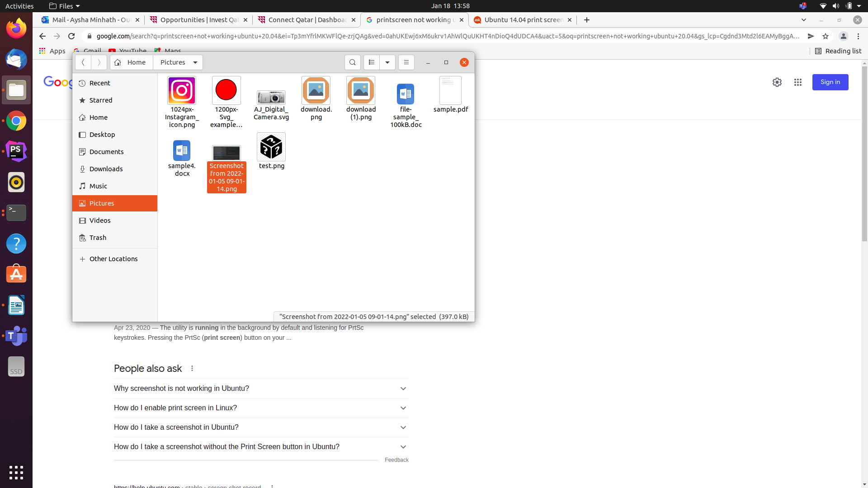Select the test.png thumbnail
868x488 pixels.
[x=271, y=147]
